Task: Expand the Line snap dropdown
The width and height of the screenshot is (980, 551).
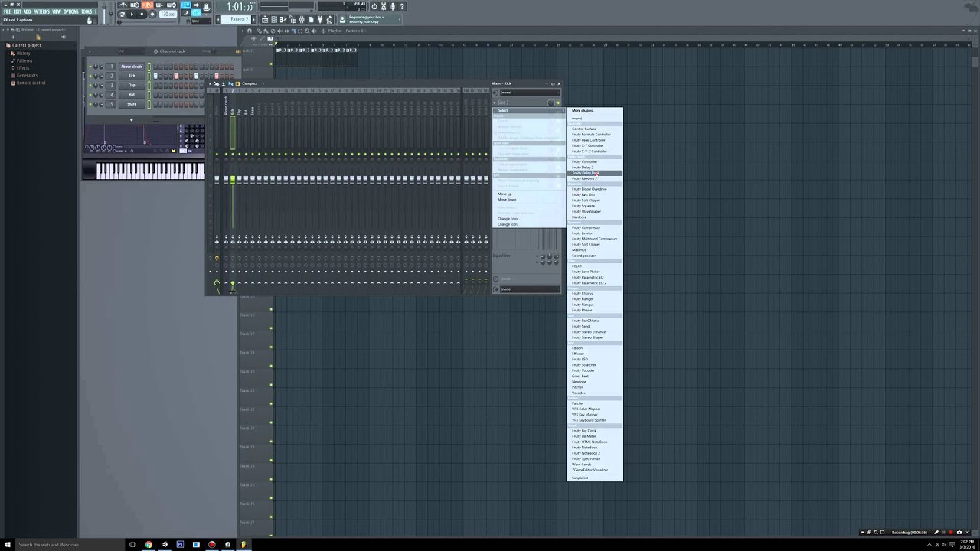Action: click(x=202, y=21)
